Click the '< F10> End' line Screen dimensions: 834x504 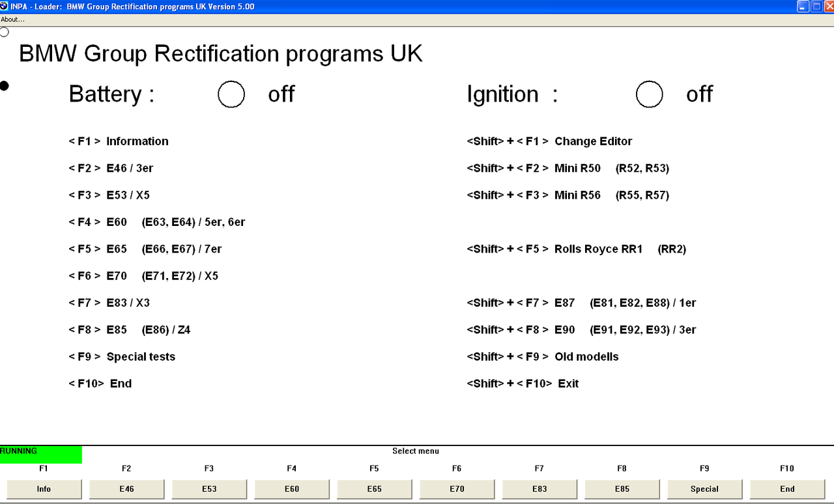100,384
